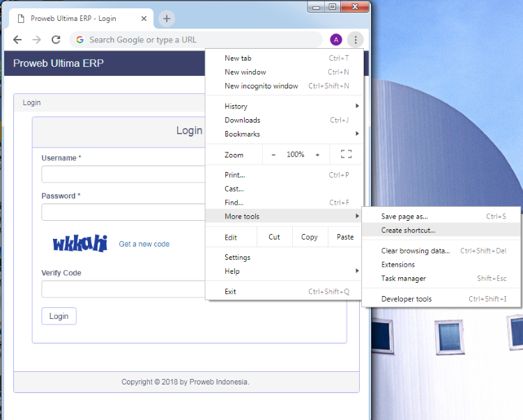Select New tab from the menu
Viewport: 523px width, 420px height.
(284, 58)
